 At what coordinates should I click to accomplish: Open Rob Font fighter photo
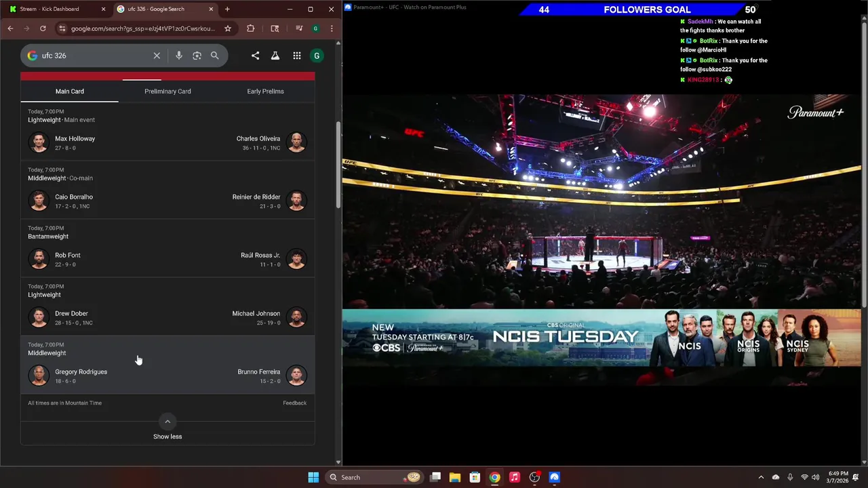coord(39,259)
